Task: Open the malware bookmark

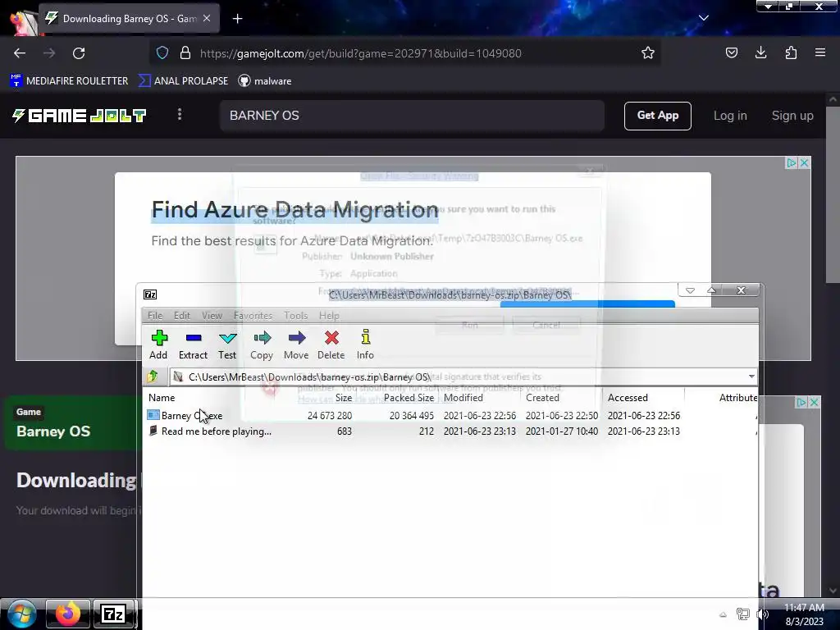Action: 265,81
